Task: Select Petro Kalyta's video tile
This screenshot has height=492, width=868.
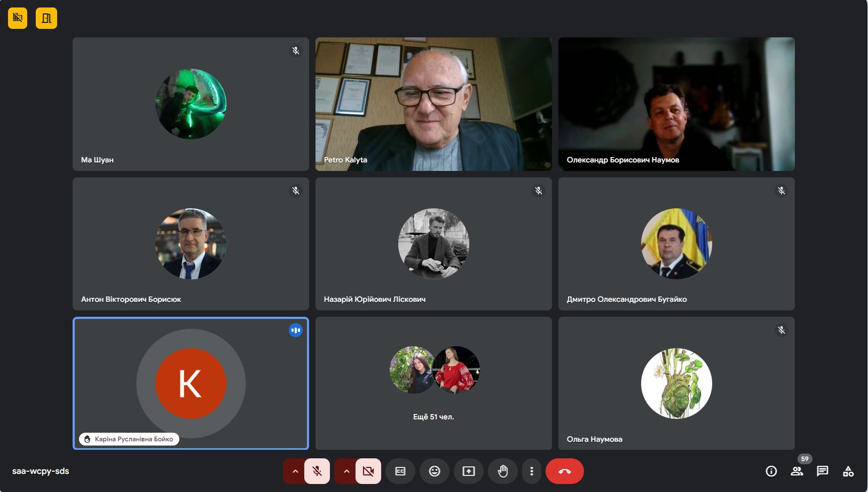Action: [x=433, y=104]
